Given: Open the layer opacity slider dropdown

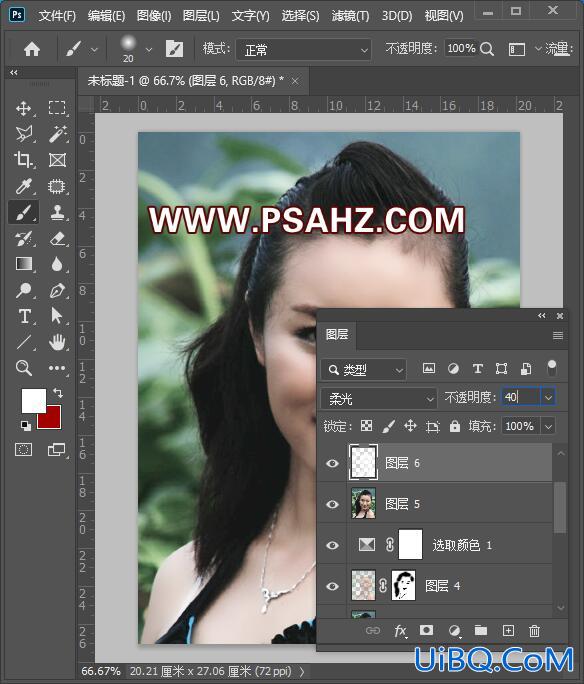Looking at the screenshot, I should tap(548, 397).
